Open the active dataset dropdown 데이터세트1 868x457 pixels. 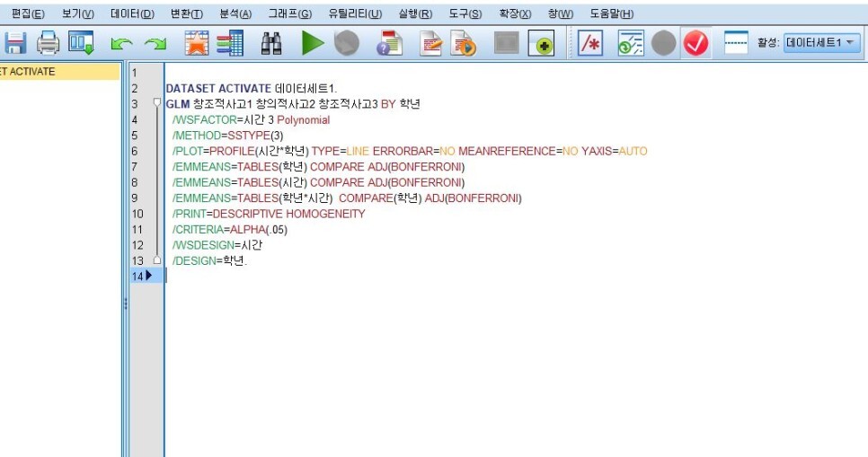[822, 42]
